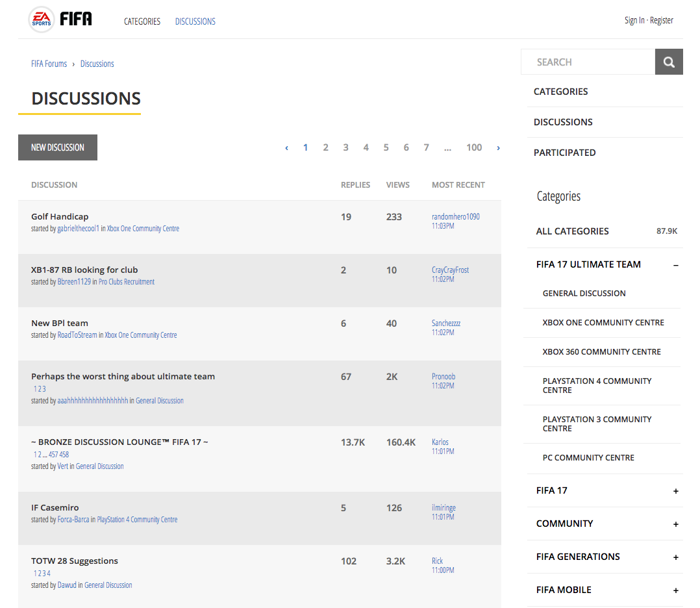This screenshot has height=608, width=700.
Task: Open Discussions in top navigation
Action: pyautogui.click(x=195, y=21)
